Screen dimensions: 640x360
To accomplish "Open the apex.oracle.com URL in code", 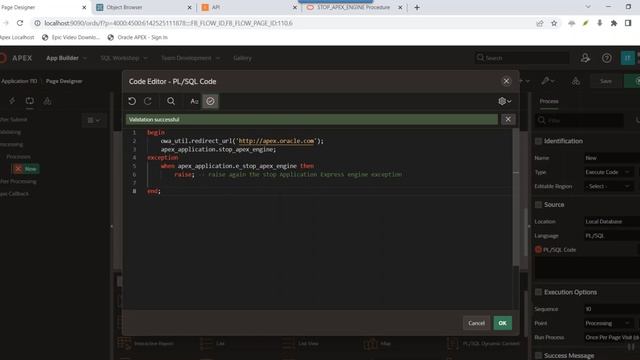I will point(276,141).
